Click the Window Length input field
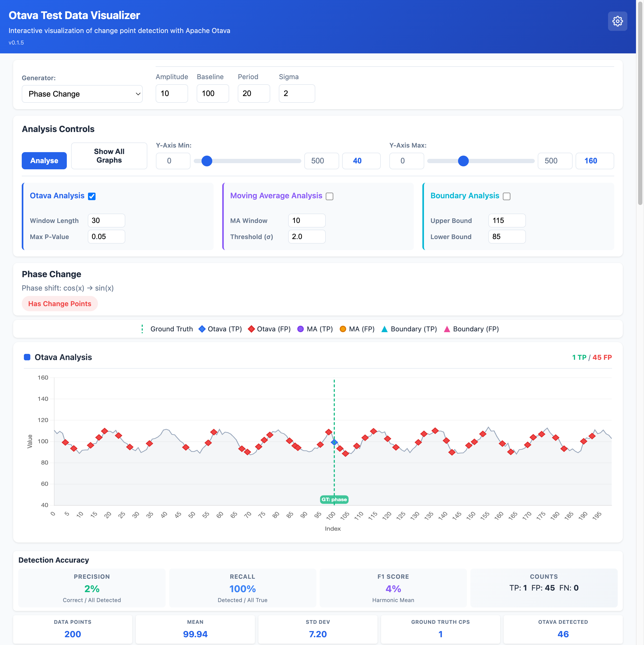The image size is (644, 645). [106, 221]
